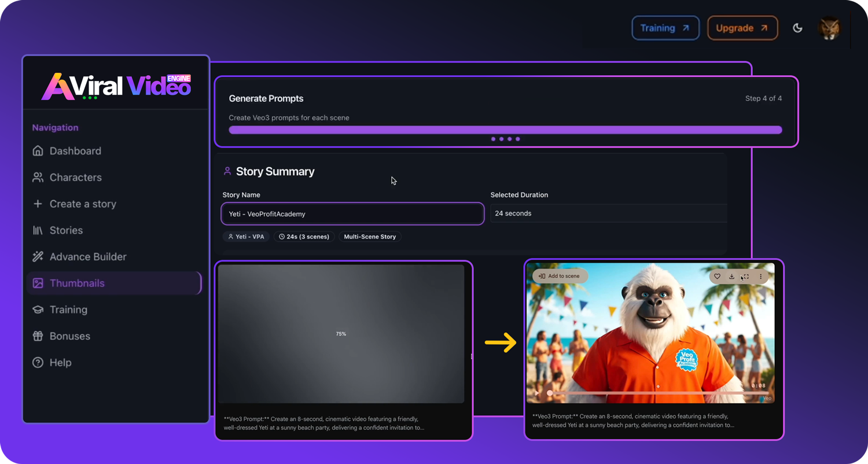This screenshot has width=868, height=464.
Task: Click Add to scene on video
Action: 559,276
